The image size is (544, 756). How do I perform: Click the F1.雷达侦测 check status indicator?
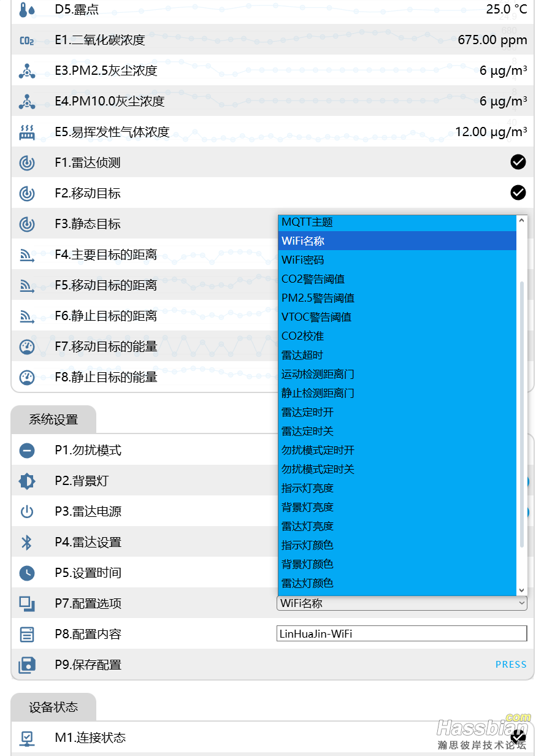pos(518,162)
